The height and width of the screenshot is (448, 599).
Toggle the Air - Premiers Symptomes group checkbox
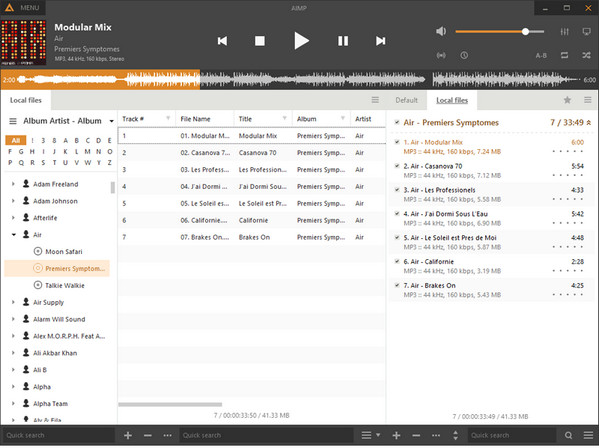pyautogui.click(x=397, y=122)
